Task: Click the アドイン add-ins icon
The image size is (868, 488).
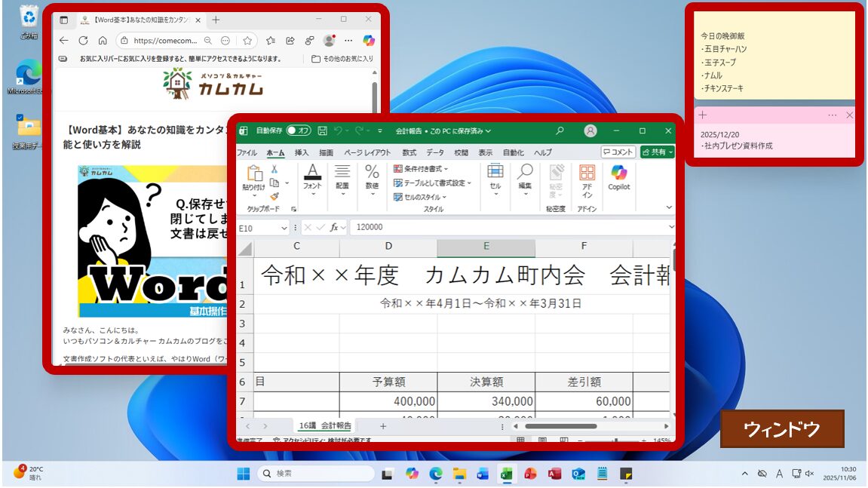Action: pyautogui.click(x=587, y=181)
